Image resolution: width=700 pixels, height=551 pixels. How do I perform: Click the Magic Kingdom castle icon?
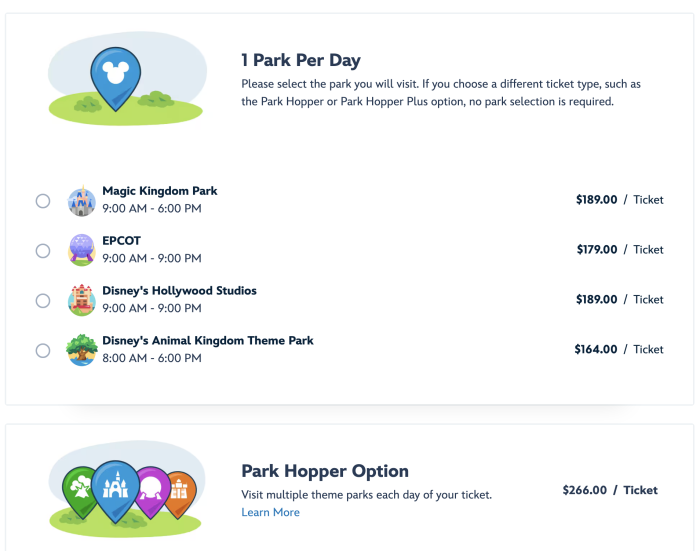tap(81, 201)
